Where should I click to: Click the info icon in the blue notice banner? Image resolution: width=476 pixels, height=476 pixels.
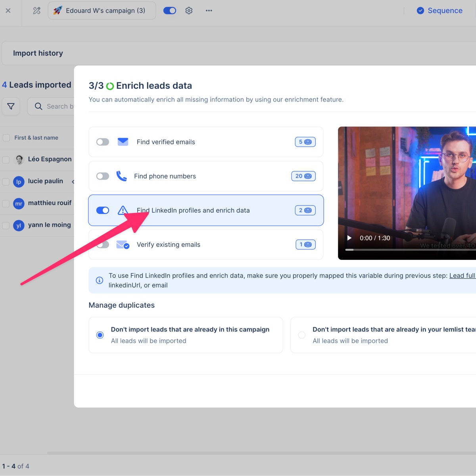tap(99, 280)
